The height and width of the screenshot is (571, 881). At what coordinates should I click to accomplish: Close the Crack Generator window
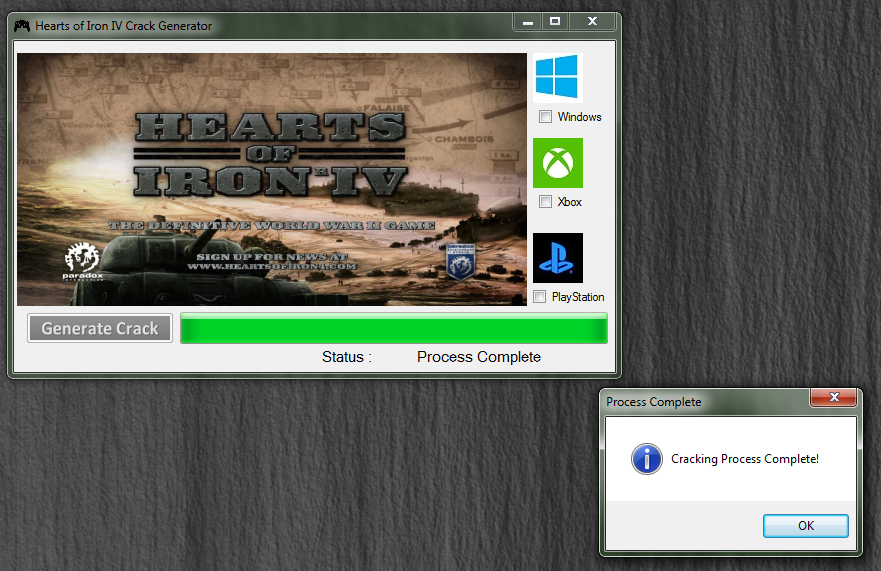point(592,22)
